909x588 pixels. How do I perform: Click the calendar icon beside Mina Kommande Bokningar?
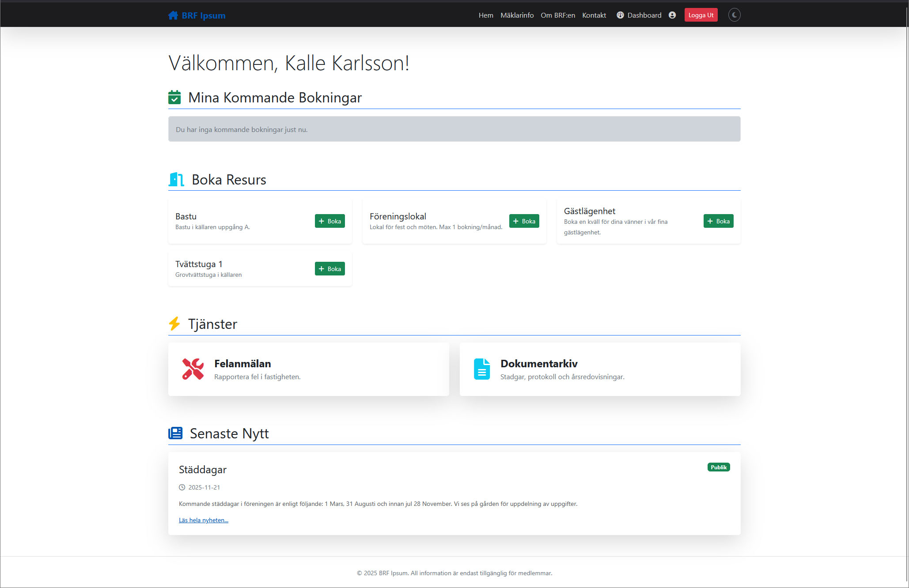(174, 97)
